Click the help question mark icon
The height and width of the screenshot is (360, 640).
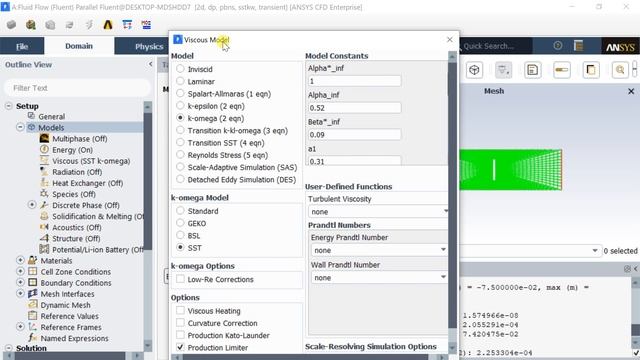pyautogui.click(x=558, y=46)
